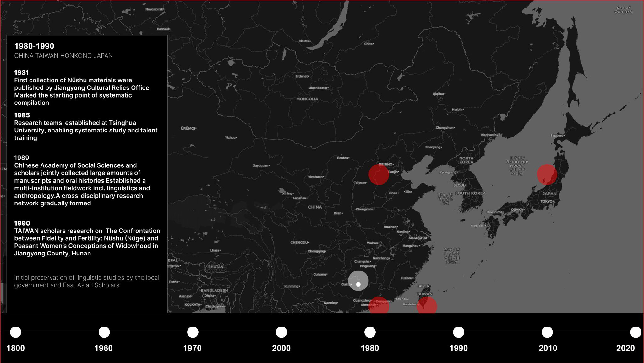644x363 pixels.
Task: Select the 2000 timeline dot
Action: click(x=281, y=332)
